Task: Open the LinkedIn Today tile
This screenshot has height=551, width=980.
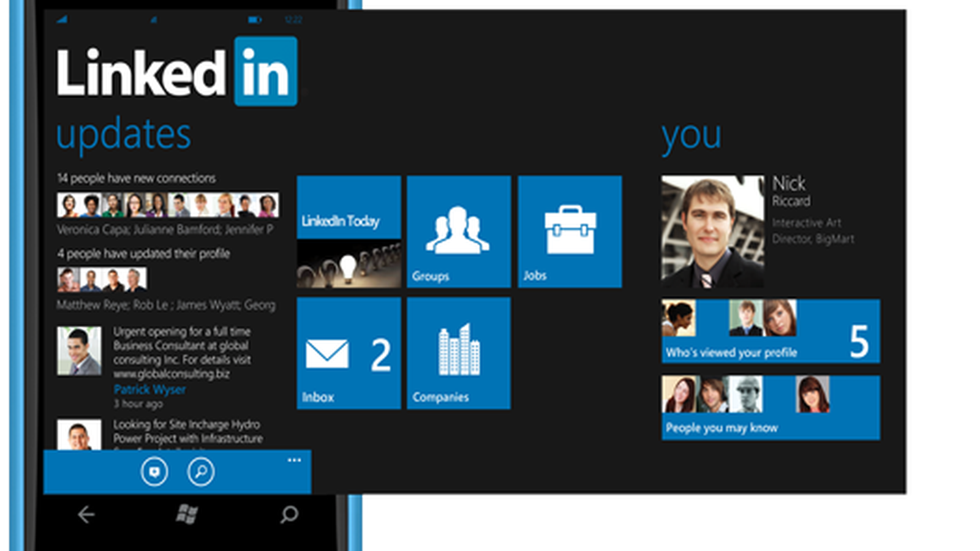Action: pyautogui.click(x=349, y=231)
